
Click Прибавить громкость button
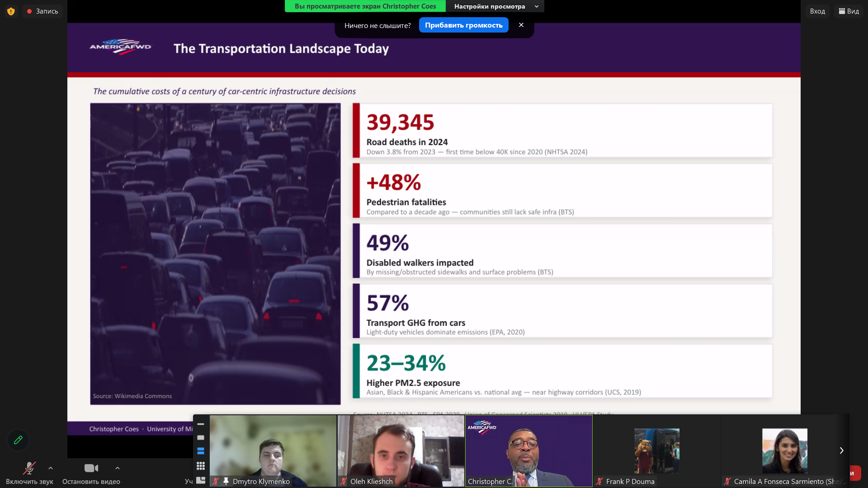[x=463, y=25]
